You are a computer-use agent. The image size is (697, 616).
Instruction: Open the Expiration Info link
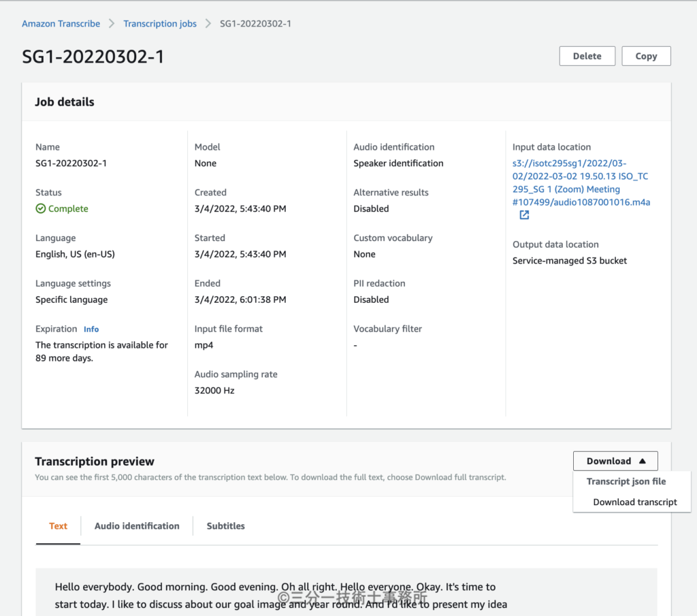point(91,329)
